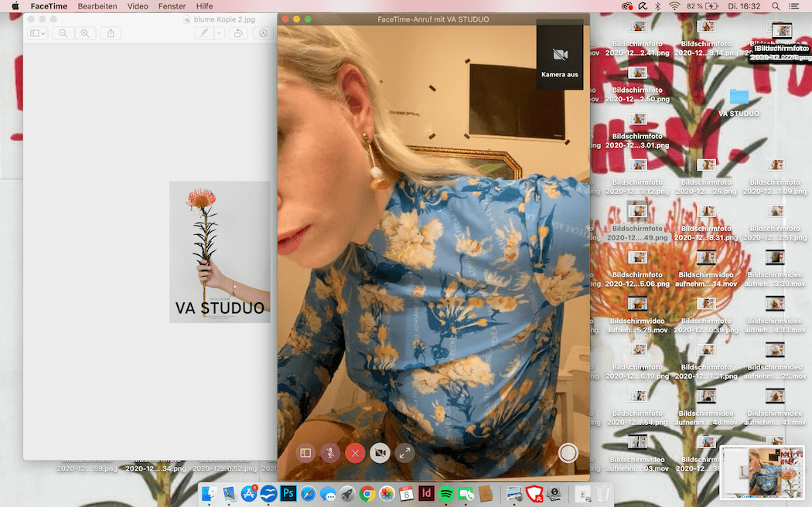Click the Fenster menu item
The width and height of the screenshot is (812, 507).
(172, 6)
